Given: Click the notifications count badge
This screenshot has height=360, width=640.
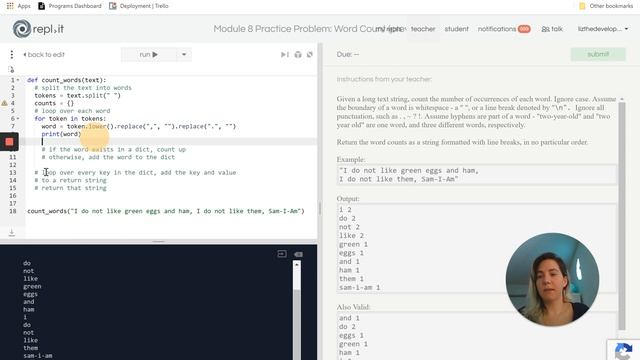Looking at the screenshot, I should (x=524, y=29).
